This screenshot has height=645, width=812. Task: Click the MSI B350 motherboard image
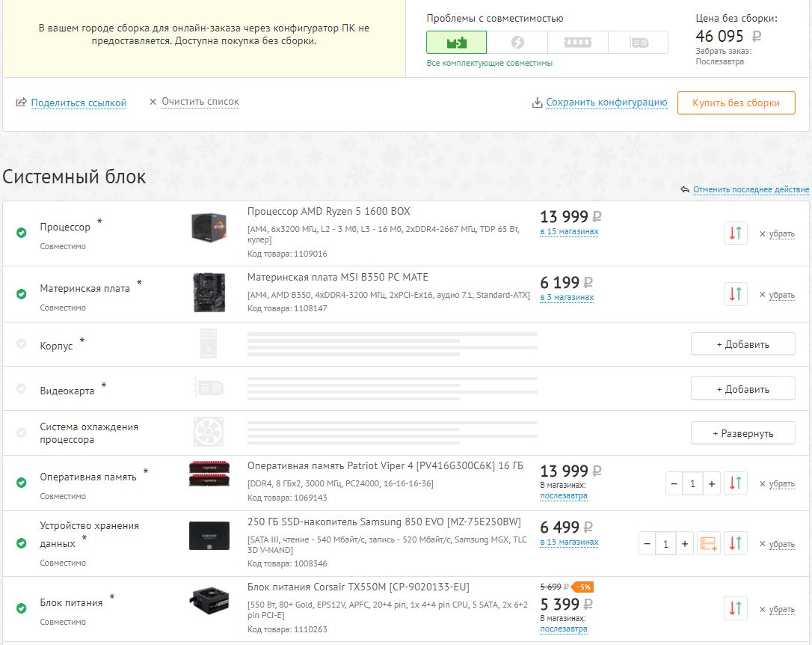pyautogui.click(x=209, y=293)
